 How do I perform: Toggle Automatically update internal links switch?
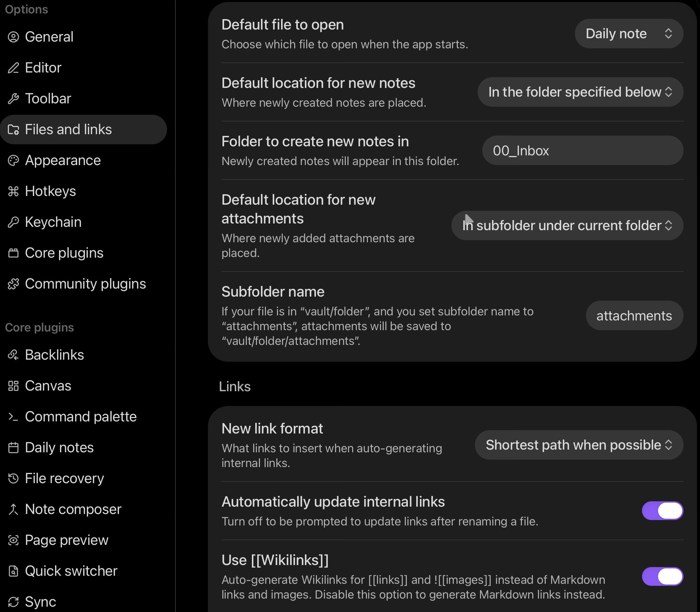(662, 511)
